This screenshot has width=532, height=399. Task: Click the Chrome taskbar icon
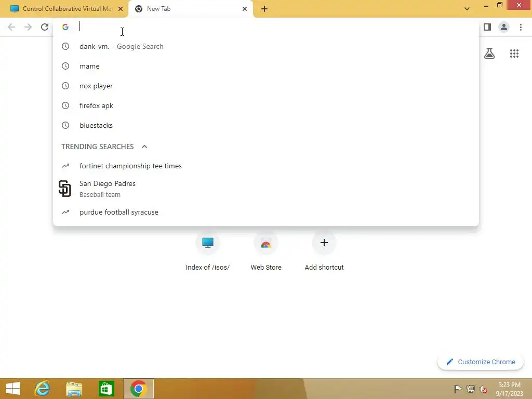138,389
